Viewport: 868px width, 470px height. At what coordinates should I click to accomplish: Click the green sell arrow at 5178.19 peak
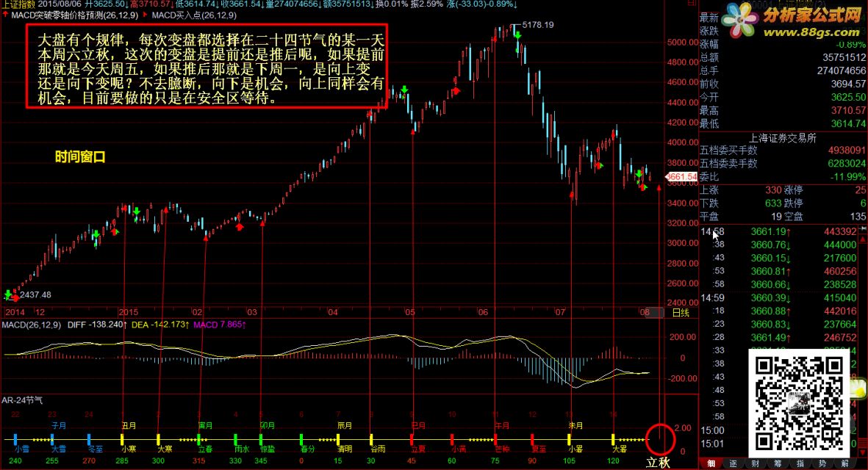coord(517,35)
